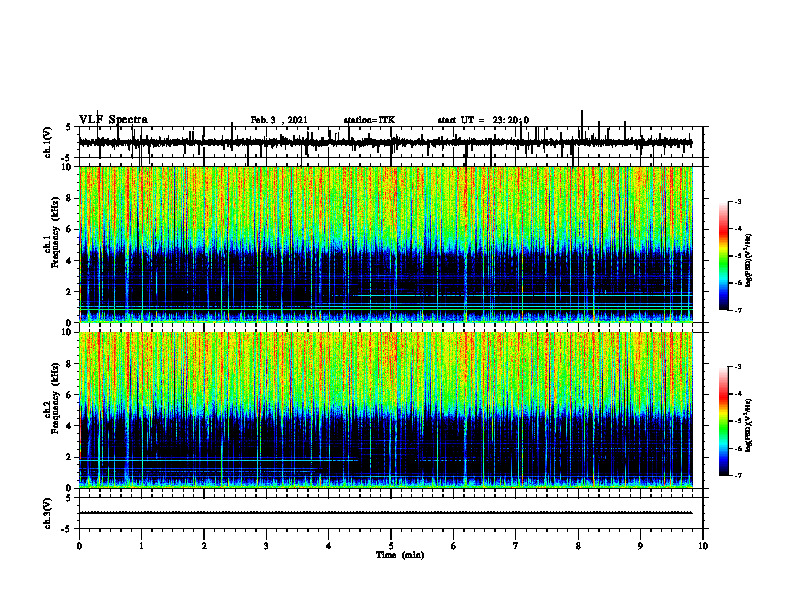This screenshot has width=792, height=612.
Task: Click the "7" tick on the time axis
Action: pos(516,546)
